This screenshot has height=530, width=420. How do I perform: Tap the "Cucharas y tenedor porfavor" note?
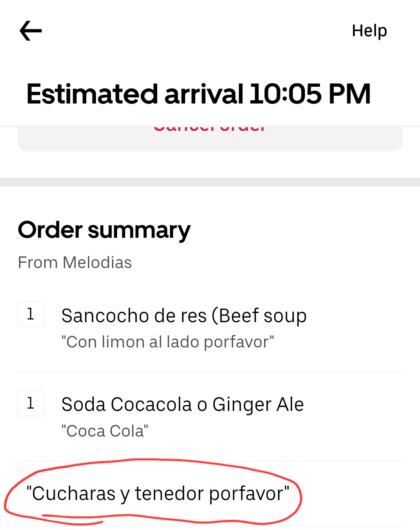[157, 493]
